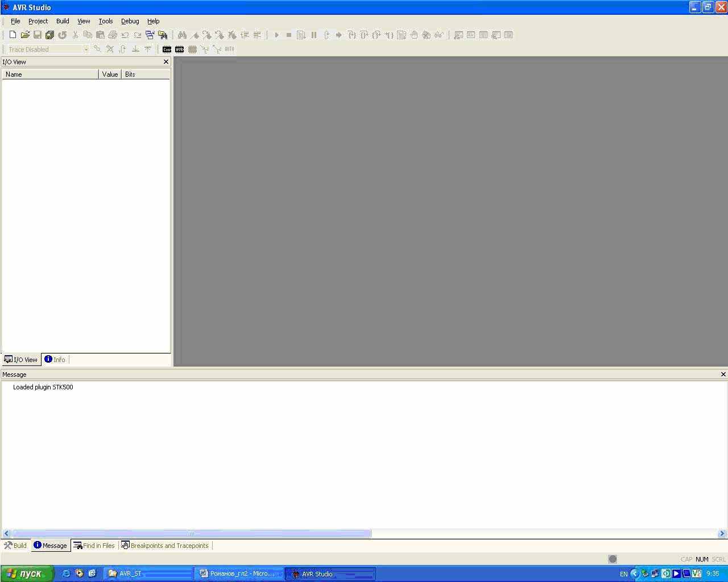Viewport: 728px width, 582px height.
Task: Select the Message tab
Action: (x=50, y=545)
